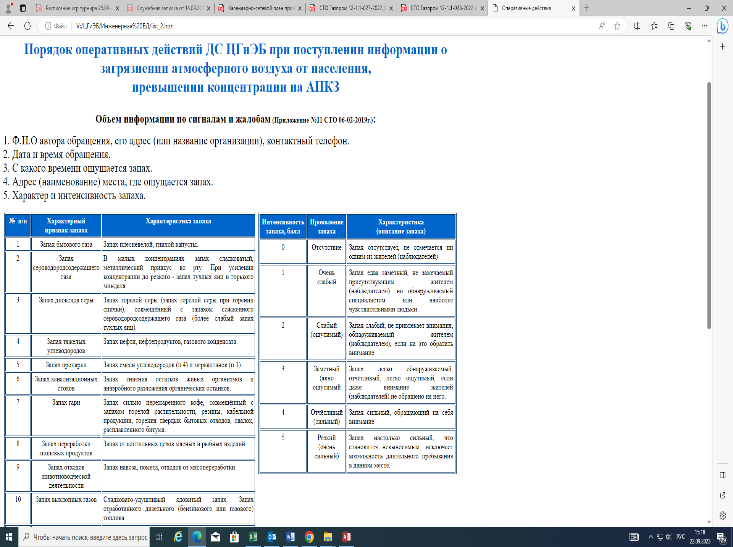Open the Windows Start menu

pyautogui.click(x=8, y=537)
